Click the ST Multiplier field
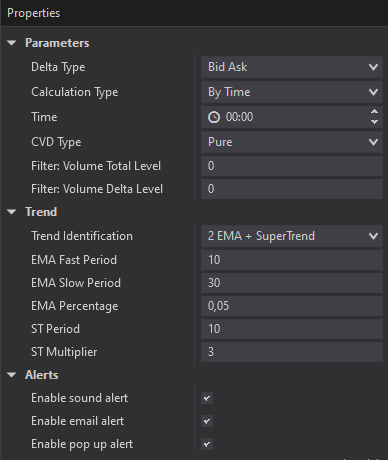Image resolution: width=388 pixels, height=460 pixels. point(292,352)
